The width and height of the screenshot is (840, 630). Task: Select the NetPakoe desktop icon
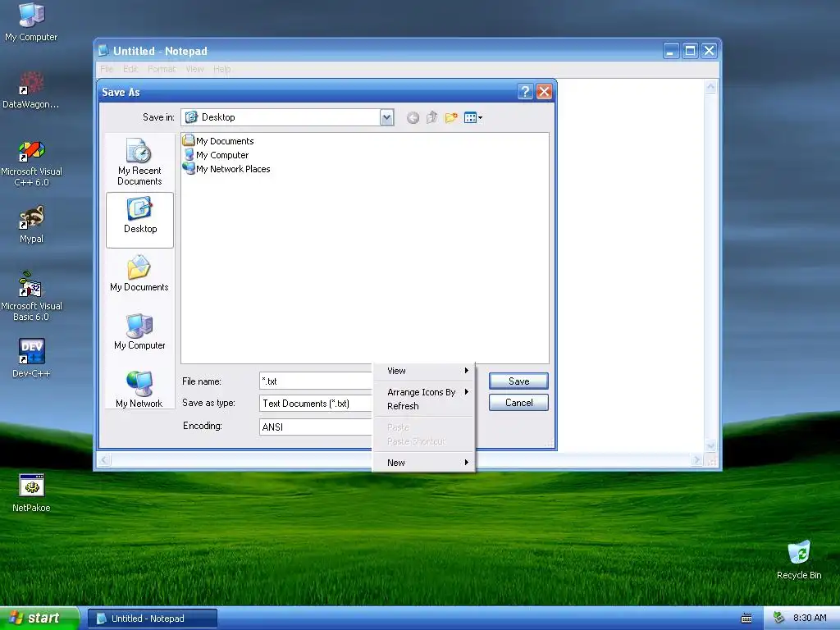(31, 493)
